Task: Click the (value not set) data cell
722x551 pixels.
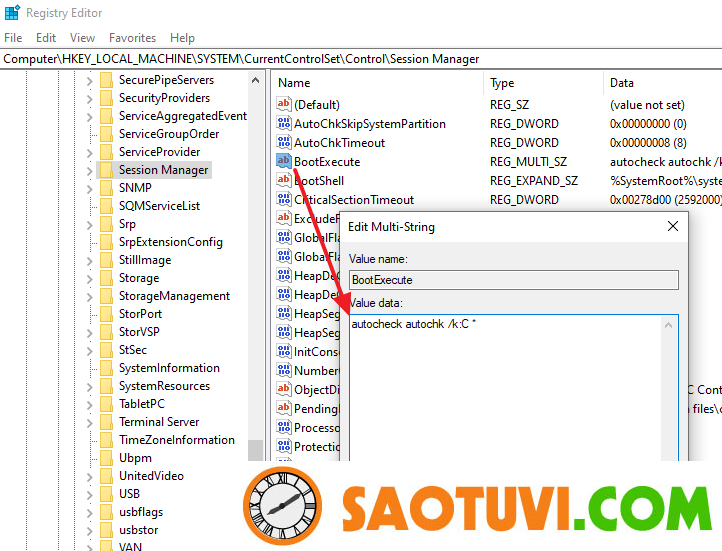Action: tap(647, 105)
